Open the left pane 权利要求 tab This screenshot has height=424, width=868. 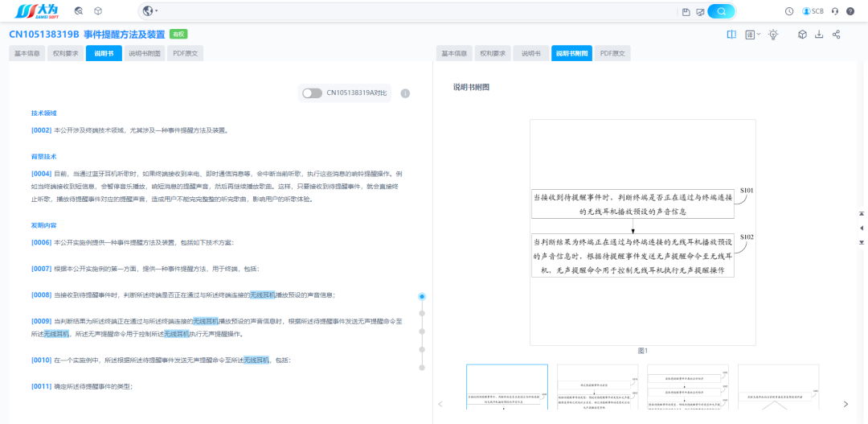[x=65, y=54]
